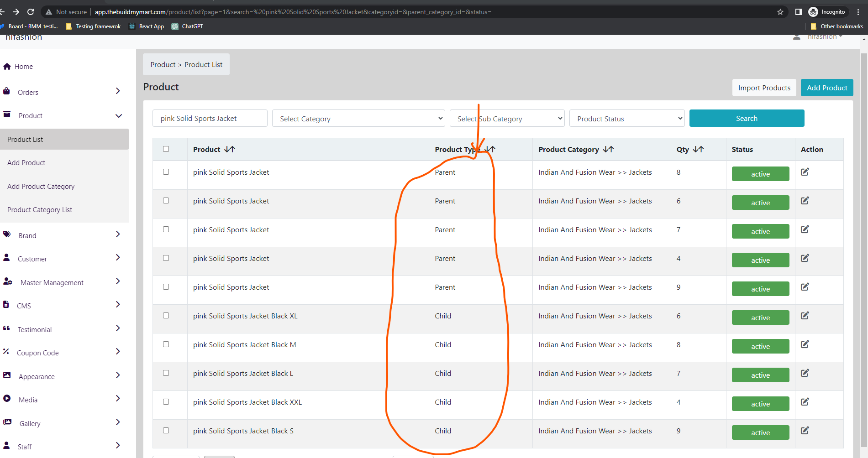Click the Appearance image icon

click(7, 375)
